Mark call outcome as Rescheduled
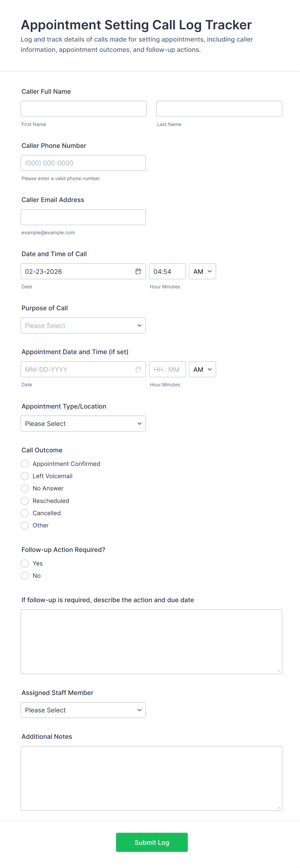The width and height of the screenshot is (300, 868). 25,501
